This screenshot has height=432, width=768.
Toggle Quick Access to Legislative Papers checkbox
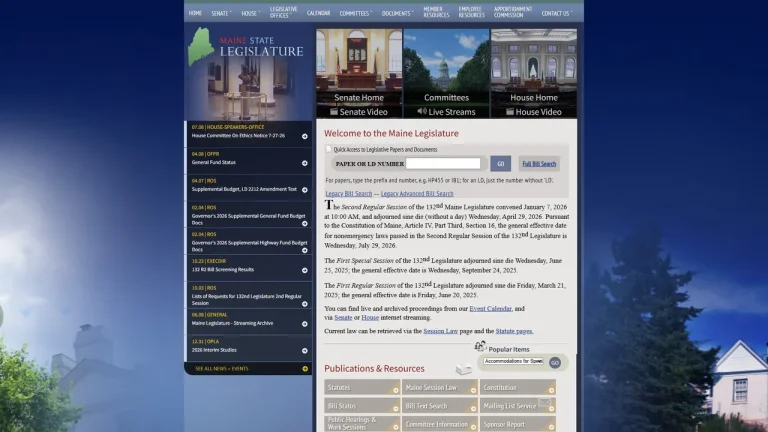click(329, 149)
